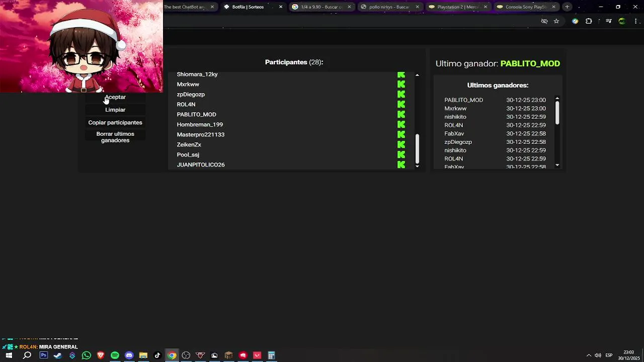Screen dimensions: 644x362
Task: Click the Aceptar button
Action: click(115, 97)
